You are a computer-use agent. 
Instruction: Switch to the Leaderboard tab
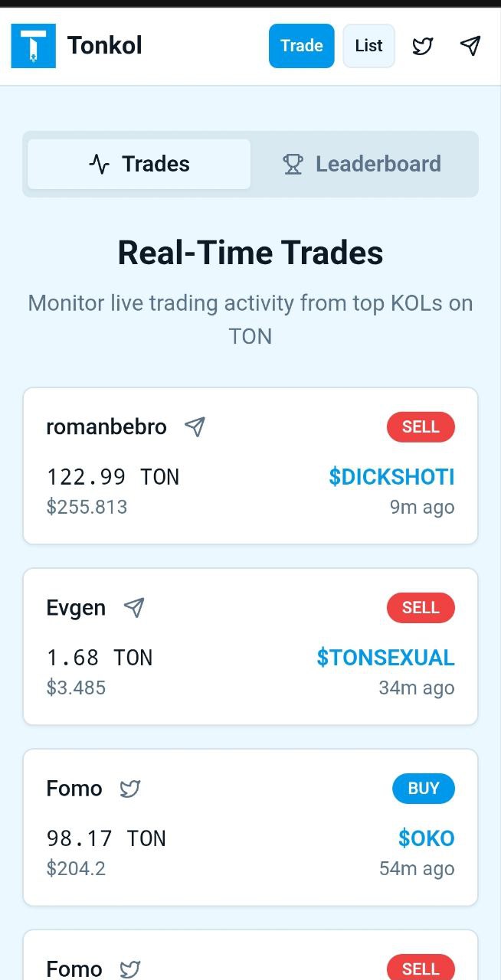point(362,163)
